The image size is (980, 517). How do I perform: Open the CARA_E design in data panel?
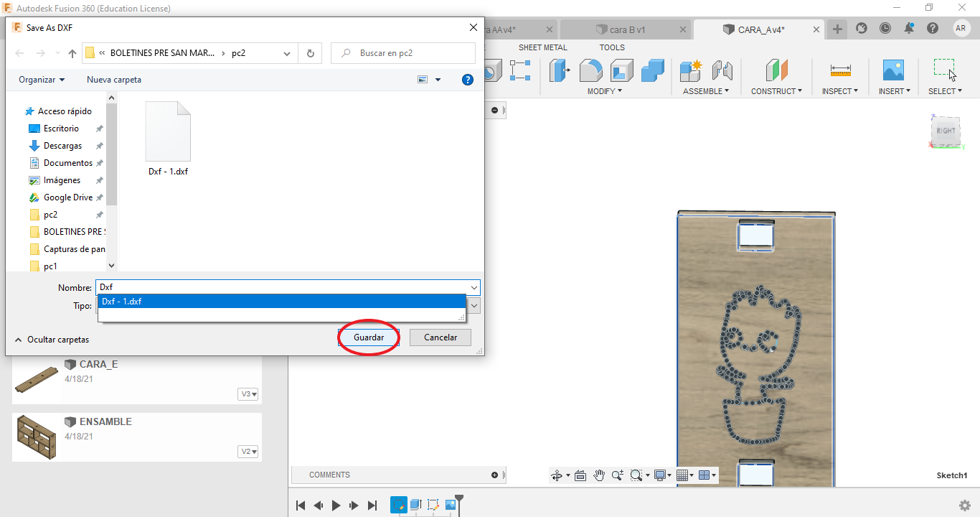click(136, 378)
